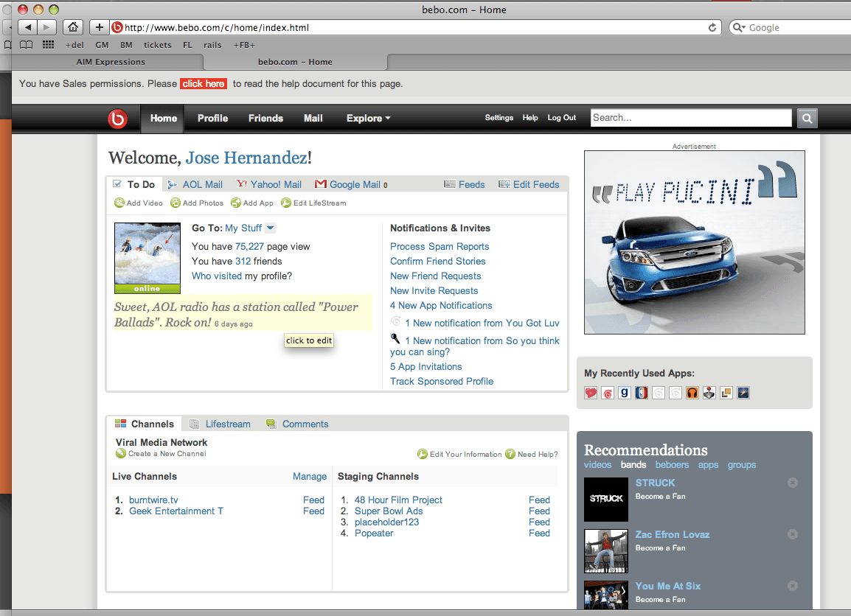Switch to the Lifestream tab
This screenshot has width=851, height=616.
(x=220, y=424)
